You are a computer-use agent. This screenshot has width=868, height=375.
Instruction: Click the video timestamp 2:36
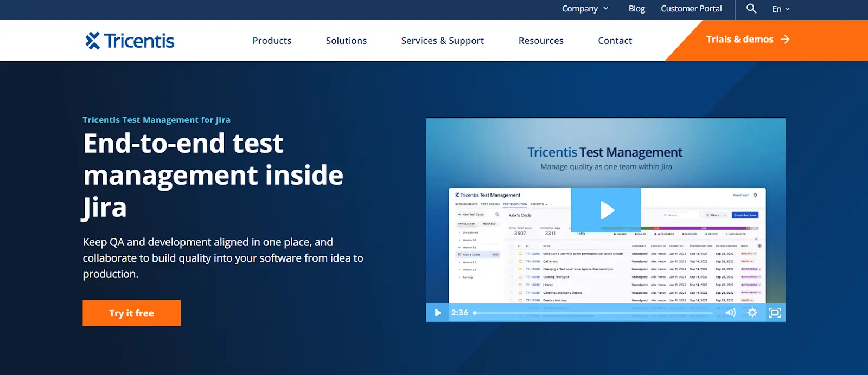pyautogui.click(x=459, y=313)
